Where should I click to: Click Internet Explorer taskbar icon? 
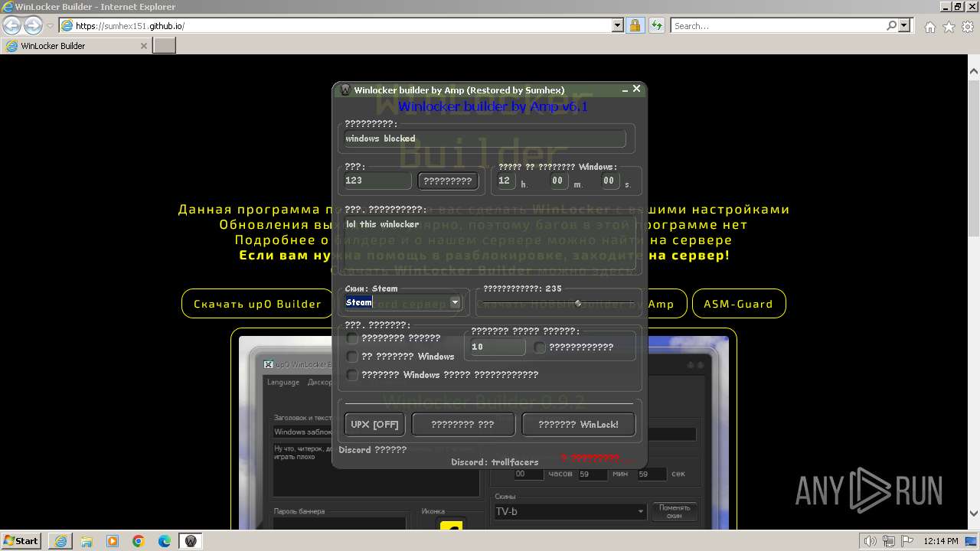[x=60, y=541]
